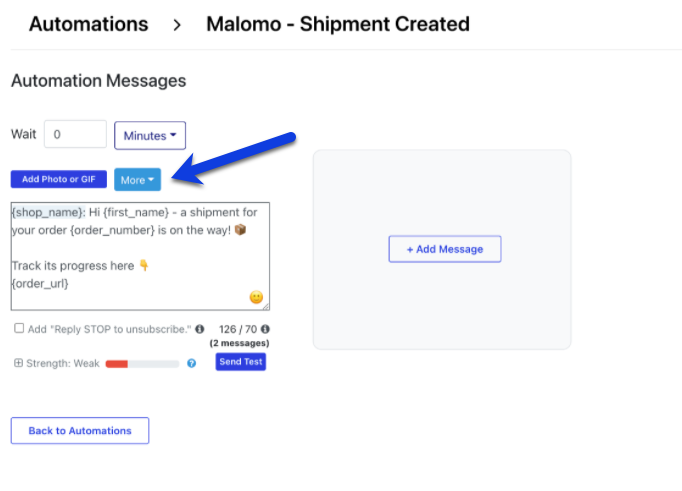Click Add Photo or GIF button

pos(59,179)
